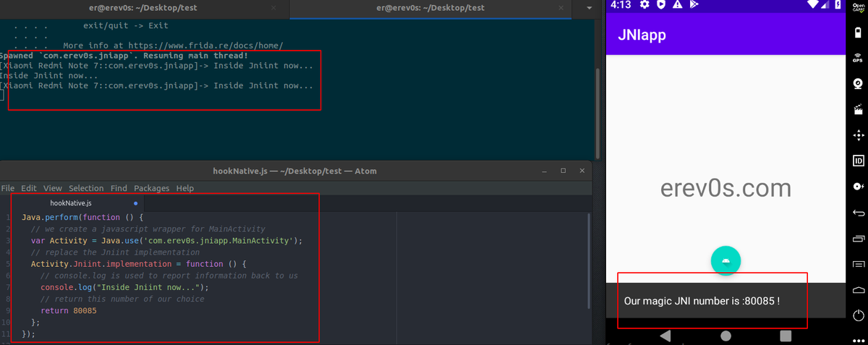Screen dimensions: 868x345
Task: Open the Selection menu in Atom
Action: click(86, 188)
